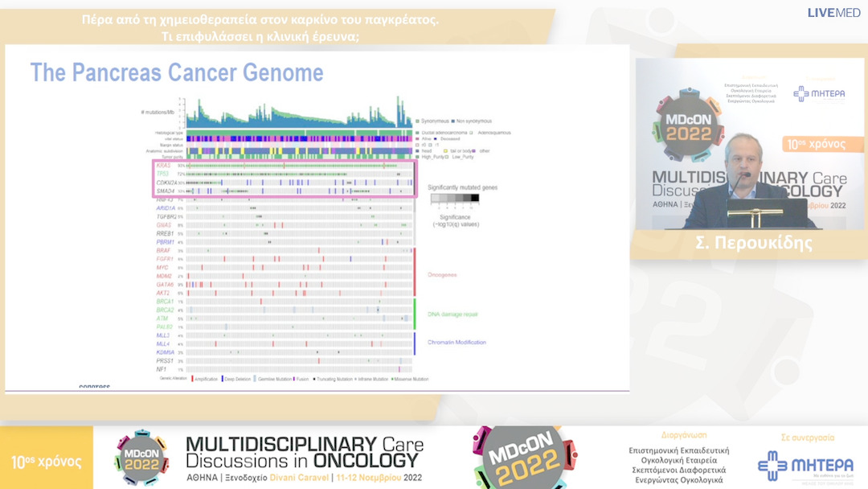Click the Chromatin Modification group label
The image size is (868, 489).
point(457,343)
